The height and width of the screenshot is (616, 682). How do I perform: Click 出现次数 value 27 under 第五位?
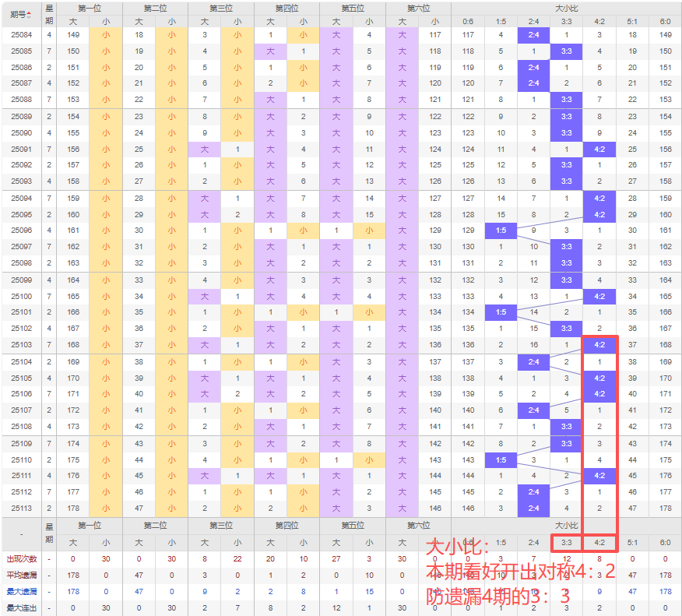336,559
